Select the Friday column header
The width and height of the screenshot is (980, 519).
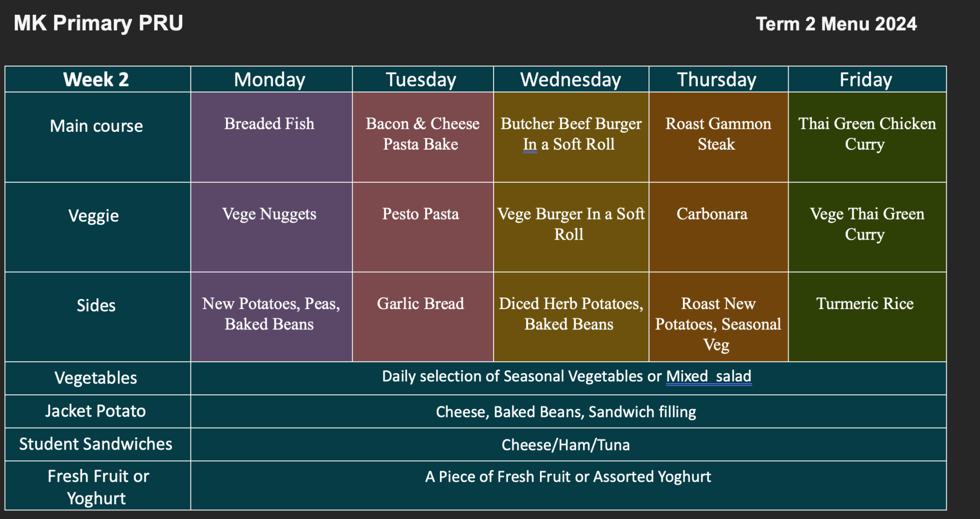tap(867, 79)
